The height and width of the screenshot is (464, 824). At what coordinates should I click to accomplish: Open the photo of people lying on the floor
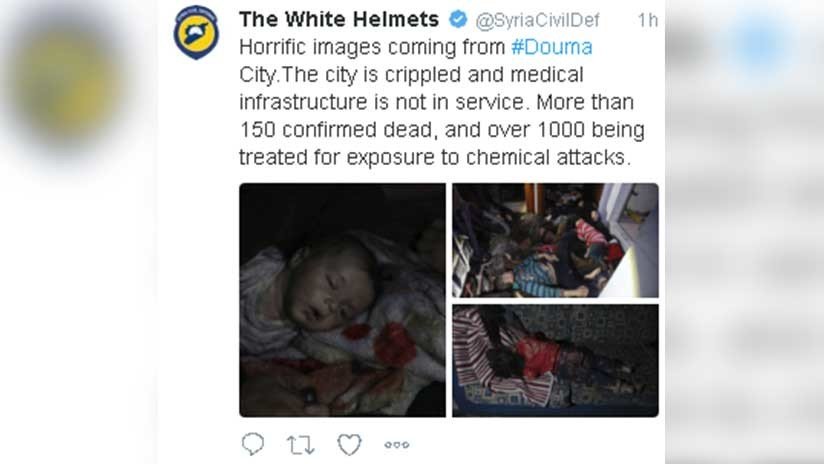pos(555,240)
